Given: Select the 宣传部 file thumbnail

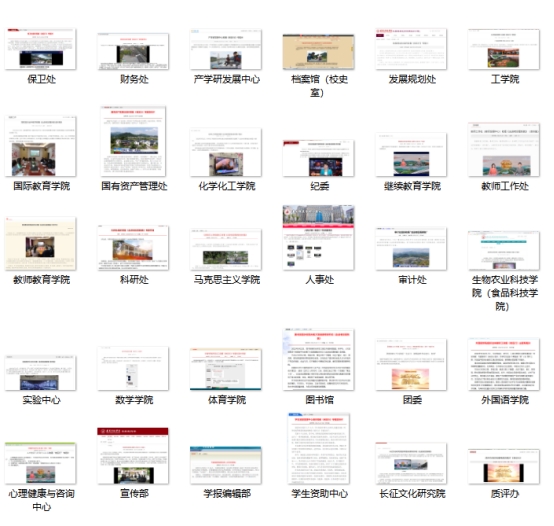Looking at the screenshot, I should point(133,456).
